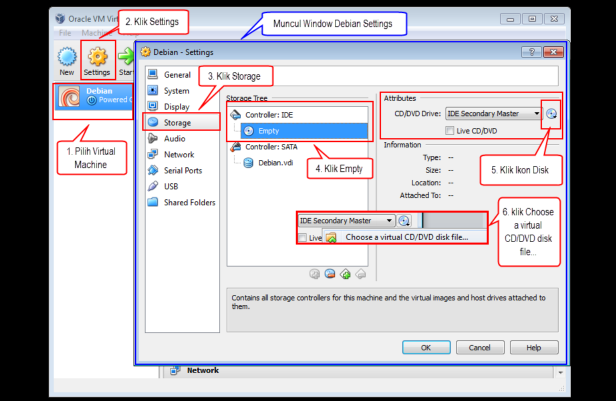This screenshot has height=401, width=616.
Task: Click the Add Controller icon with green plus
Action: 345,274
